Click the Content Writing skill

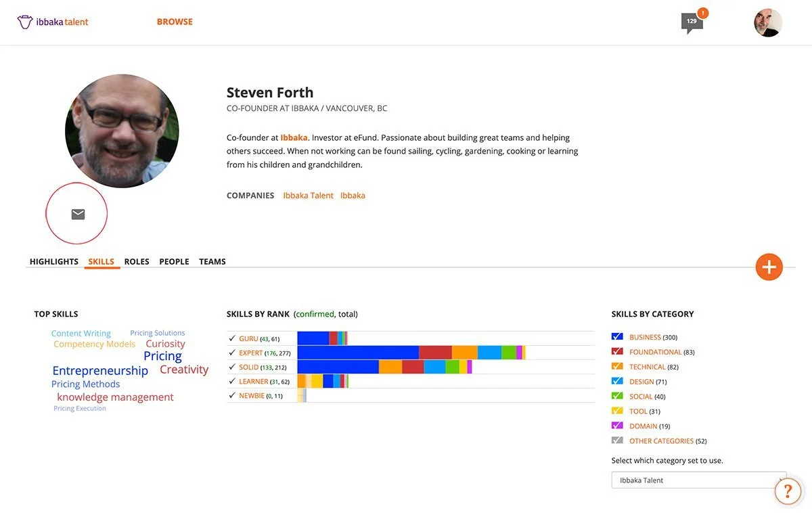[x=81, y=333]
